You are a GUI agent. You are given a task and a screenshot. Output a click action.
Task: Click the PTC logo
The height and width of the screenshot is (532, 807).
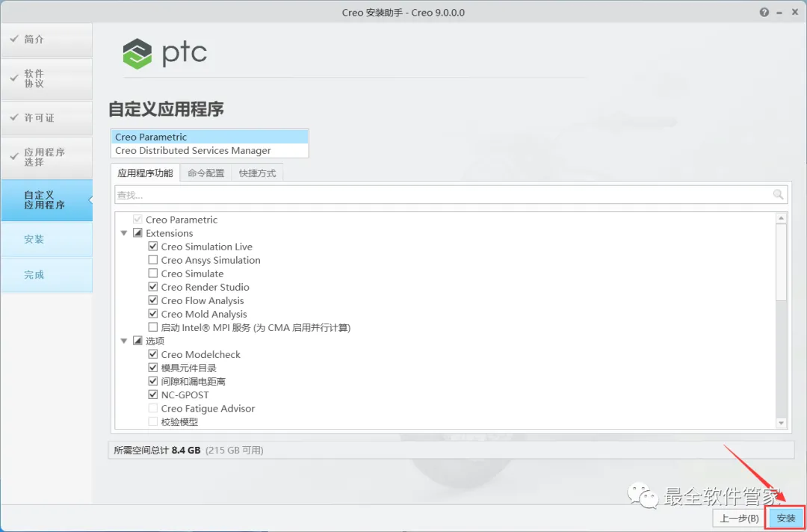pyautogui.click(x=164, y=53)
